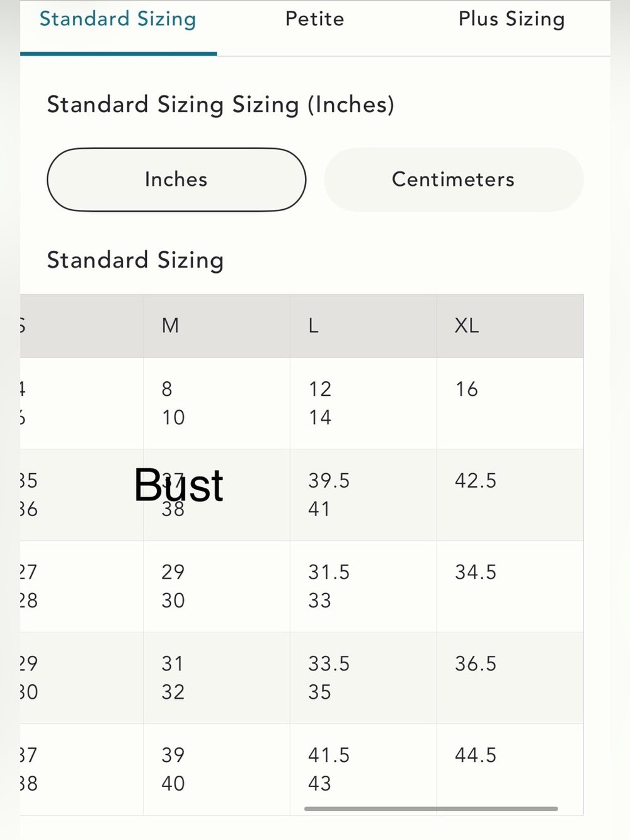
Task: Click the Standard Sizing table title
Action: [x=135, y=260]
